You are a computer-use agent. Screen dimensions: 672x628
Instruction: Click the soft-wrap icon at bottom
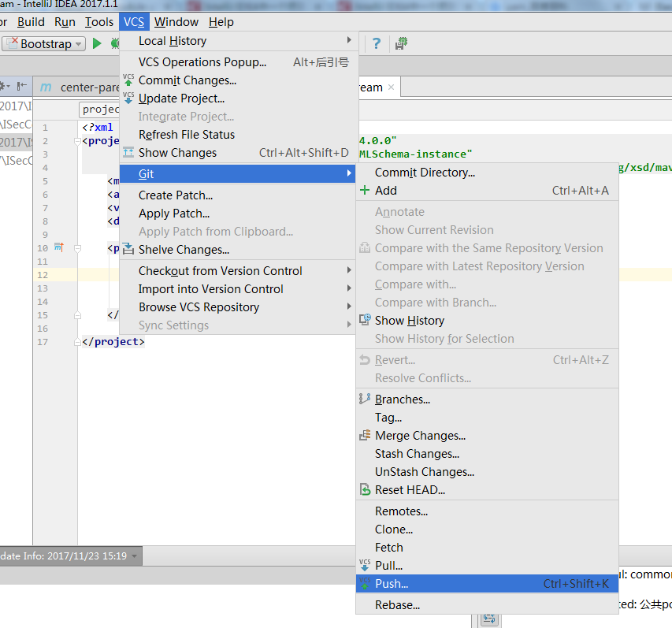(489, 619)
